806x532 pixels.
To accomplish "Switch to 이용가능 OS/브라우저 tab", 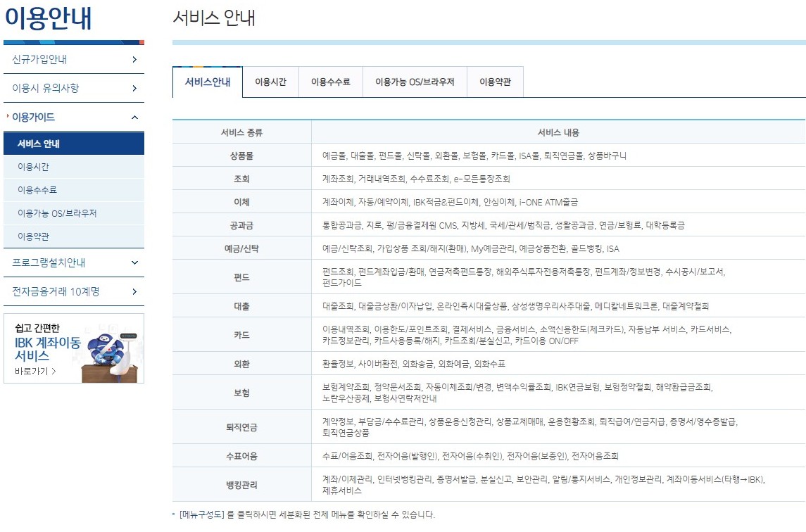I will 415,82.
